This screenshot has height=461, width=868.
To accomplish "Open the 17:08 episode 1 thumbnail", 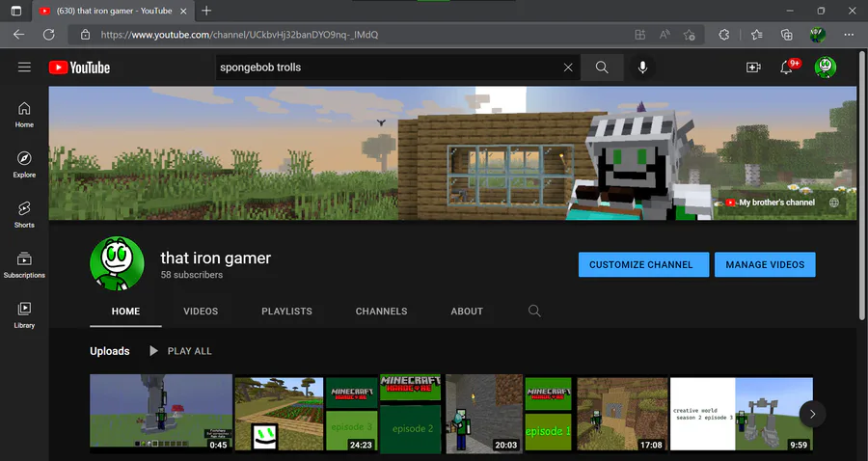I will point(596,414).
